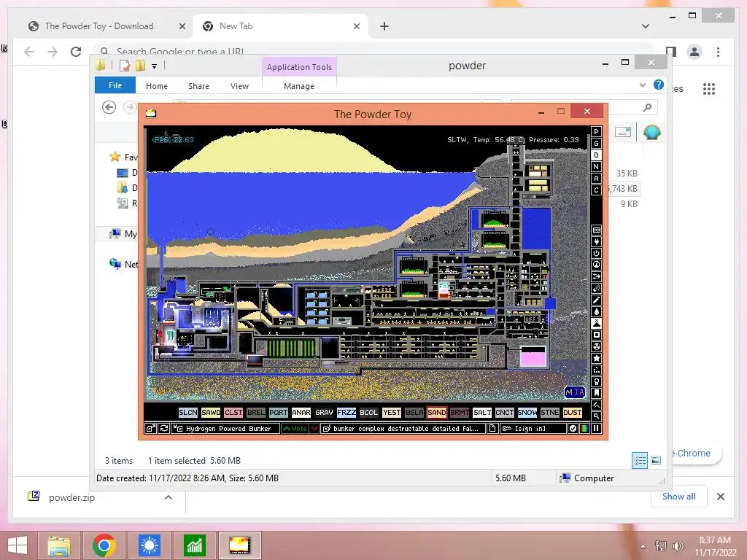This screenshot has height=560, width=747.
Task: Open the Solids square menu section
Action: tap(596, 335)
